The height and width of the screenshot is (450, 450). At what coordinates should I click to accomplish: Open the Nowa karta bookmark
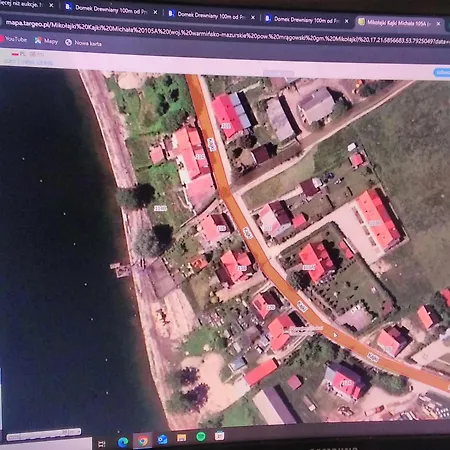(83, 43)
